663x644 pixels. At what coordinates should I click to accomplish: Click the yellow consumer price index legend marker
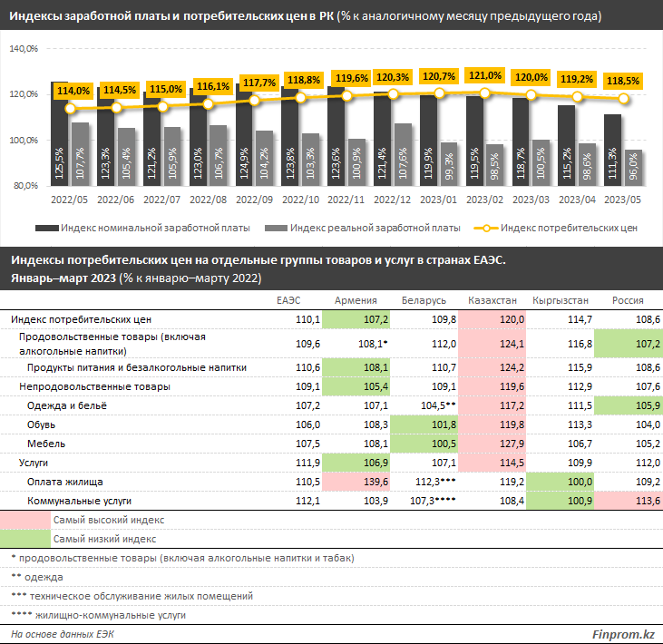coord(486,229)
